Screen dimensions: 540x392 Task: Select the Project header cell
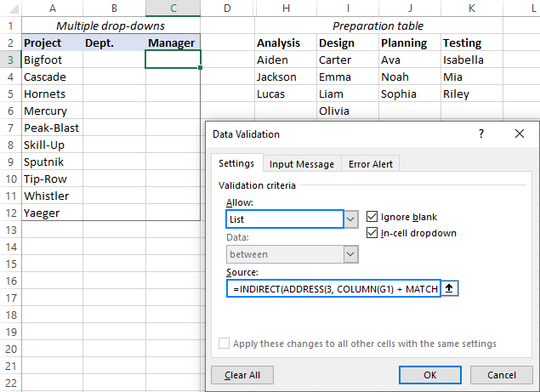pyautogui.click(x=53, y=43)
